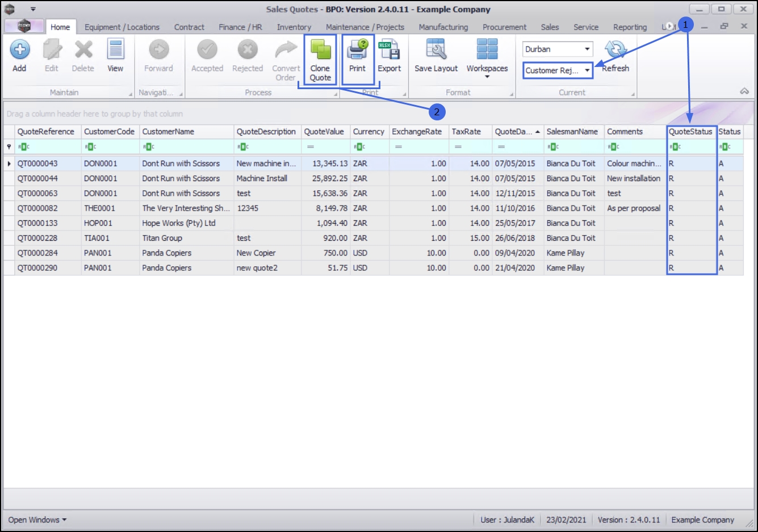The image size is (758, 532).
Task: Click the 13,345.13 quote value cell
Action: pyautogui.click(x=326, y=164)
